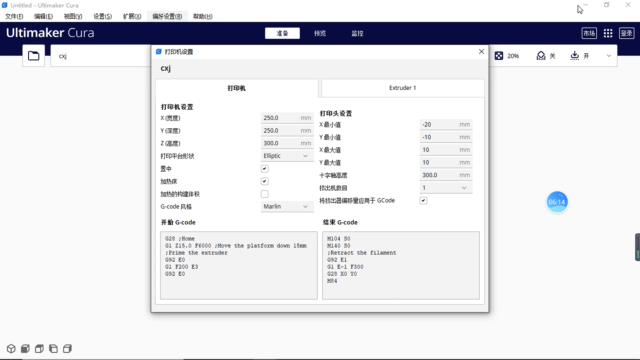Screen dimensions: 640x360
Task: Click the Y max 10 field
Action: (446, 162)
